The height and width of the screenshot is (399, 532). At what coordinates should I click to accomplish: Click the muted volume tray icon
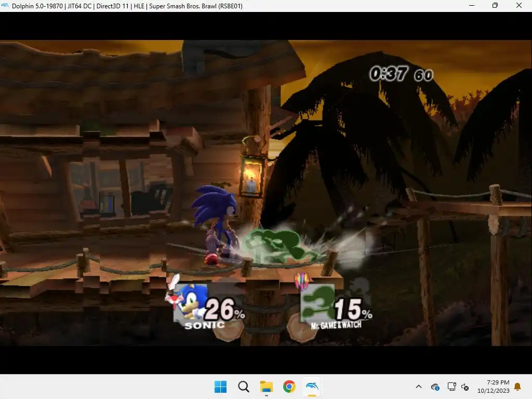click(x=465, y=387)
